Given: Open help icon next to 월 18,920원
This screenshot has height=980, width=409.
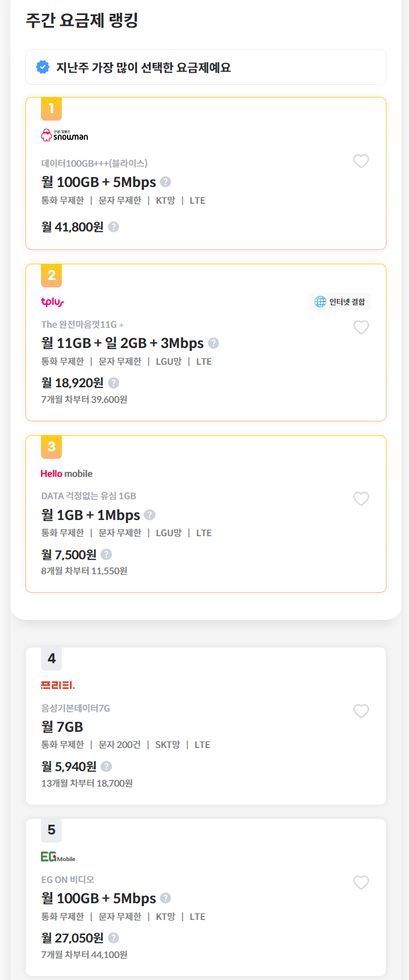Looking at the screenshot, I should click(114, 383).
